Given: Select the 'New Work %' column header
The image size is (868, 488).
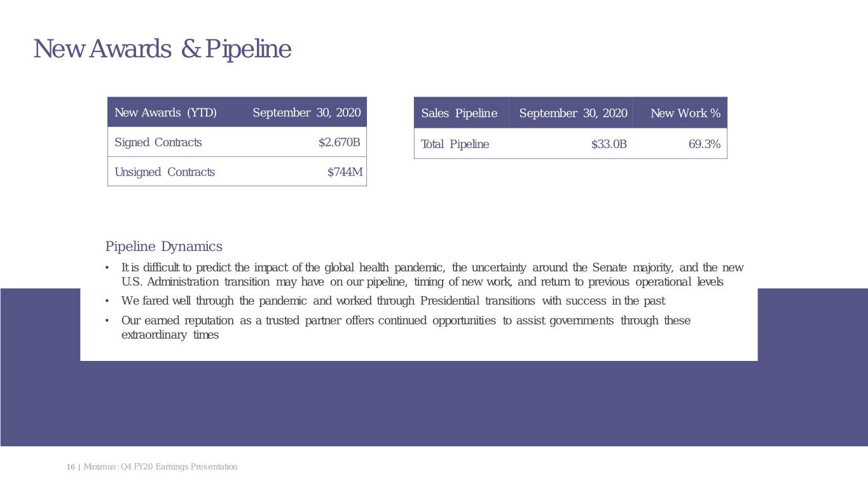Looking at the screenshot, I should click(x=685, y=114).
